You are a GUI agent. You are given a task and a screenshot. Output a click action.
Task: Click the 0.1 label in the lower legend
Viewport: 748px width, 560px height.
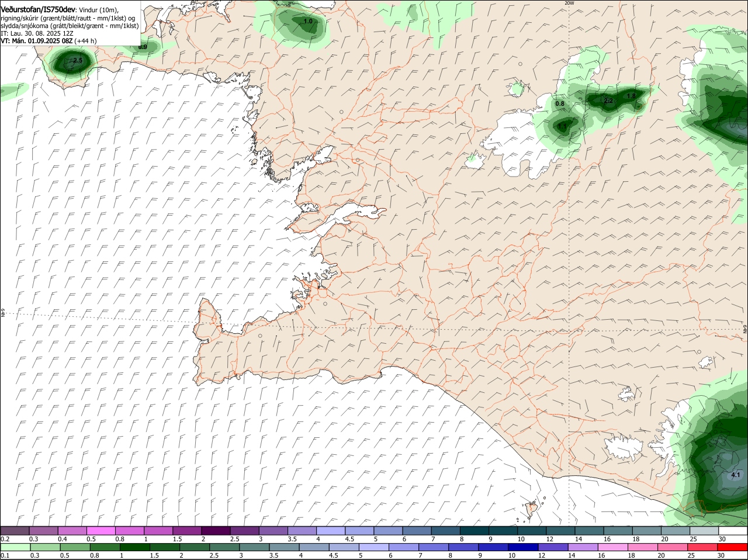tap(5, 555)
